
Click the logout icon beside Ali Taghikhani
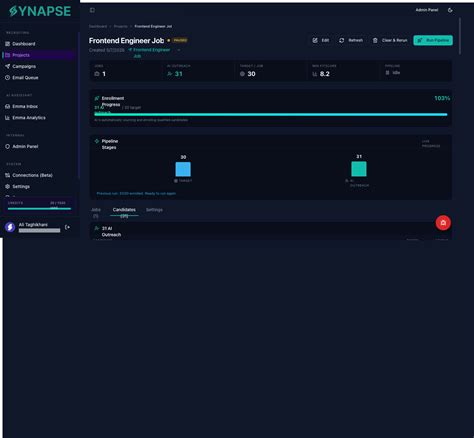pyautogui.click(x=67, y=227)
